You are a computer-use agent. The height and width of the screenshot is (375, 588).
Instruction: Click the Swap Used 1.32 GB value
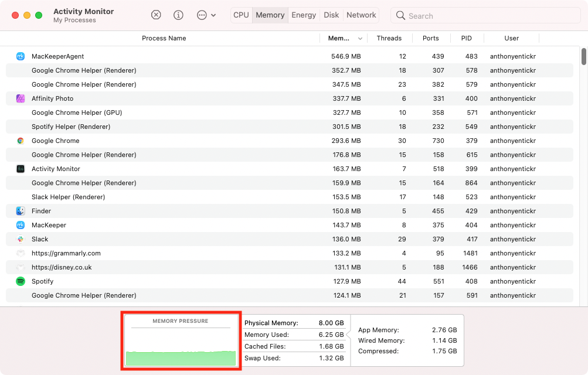331,358
